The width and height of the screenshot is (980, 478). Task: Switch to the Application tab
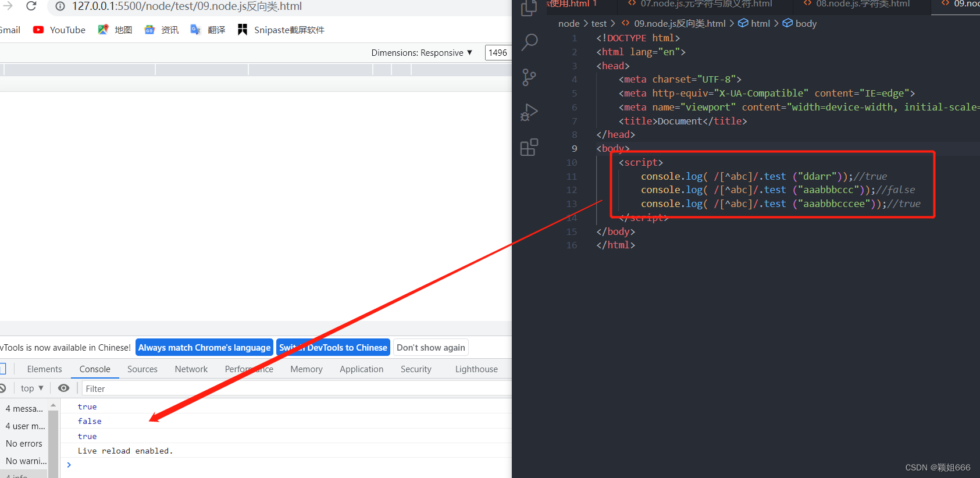362,369
